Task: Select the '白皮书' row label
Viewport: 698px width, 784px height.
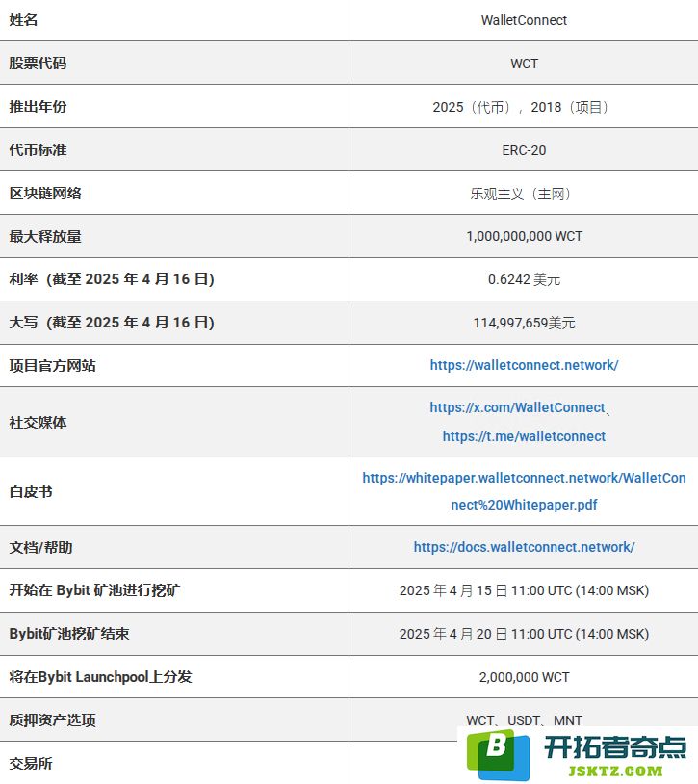Action: pos(31,492)
